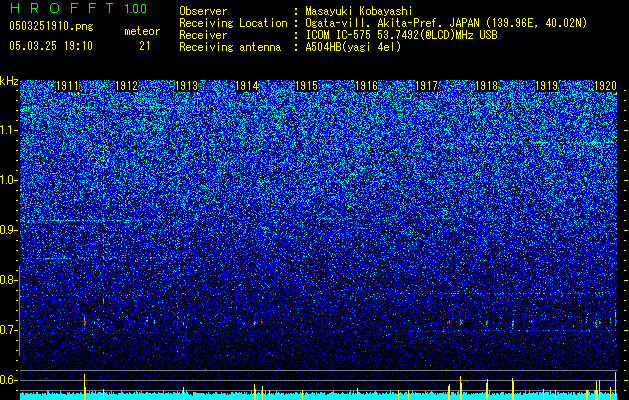Click the HROFFT 1.0.0 title text
This screenshot has width=629, height=400.
click(x=79, y=8)
